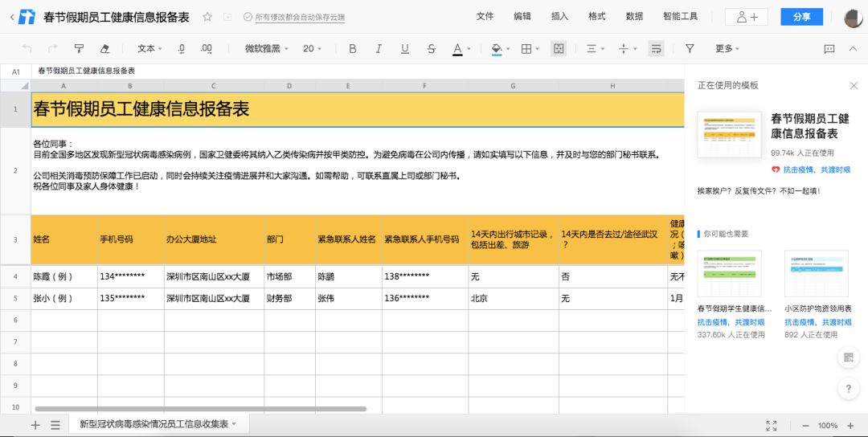Toggle strikethrough formatting
The height and width of the screenshot is (437, 868).
coord(432,49)
